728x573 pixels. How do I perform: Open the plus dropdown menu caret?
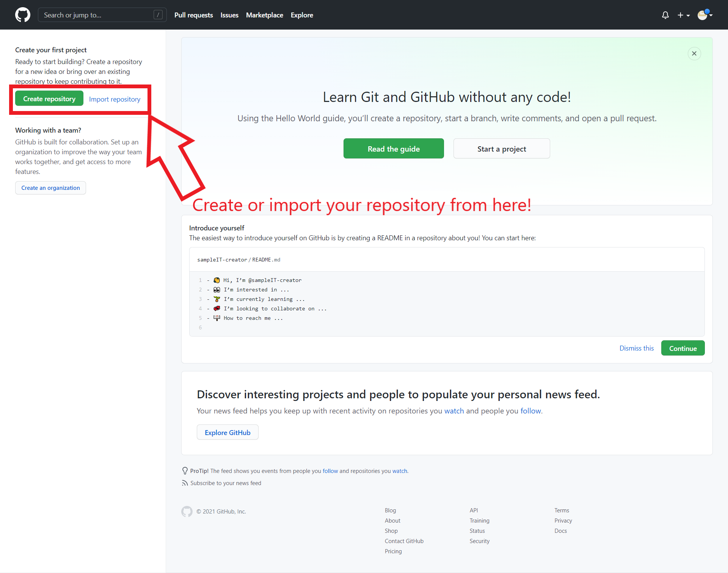click(688, 16)
